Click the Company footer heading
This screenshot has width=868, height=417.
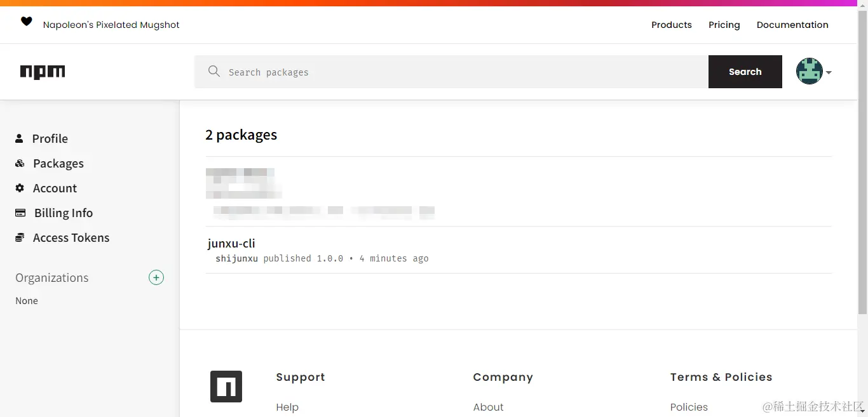503,377
